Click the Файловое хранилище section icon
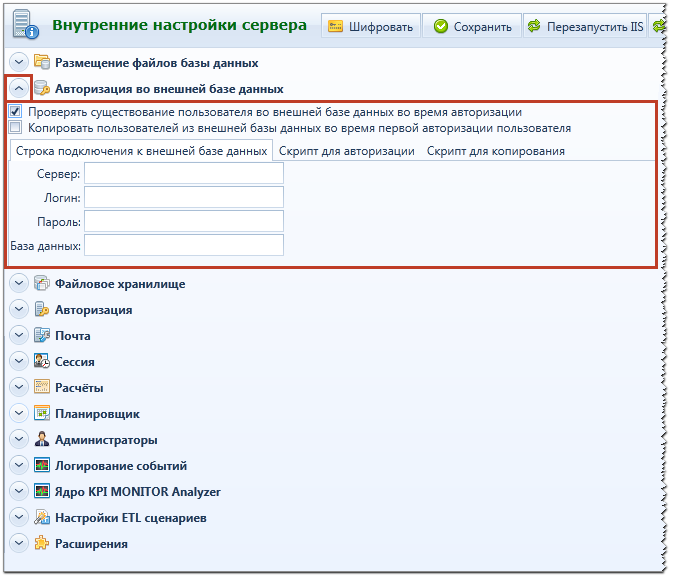Image resolution: width=676 pixels, height=576 pixels. tap(42, 283)
